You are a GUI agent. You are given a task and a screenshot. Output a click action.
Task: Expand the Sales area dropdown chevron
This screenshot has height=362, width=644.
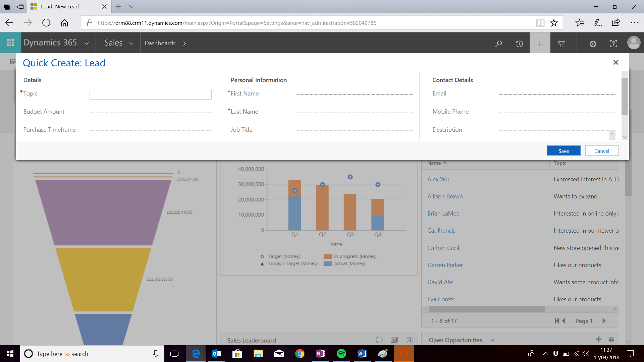pos(131,44)
